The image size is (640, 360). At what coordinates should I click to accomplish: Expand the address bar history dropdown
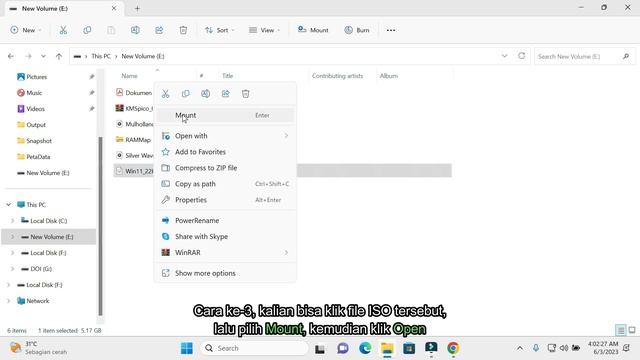504,56
